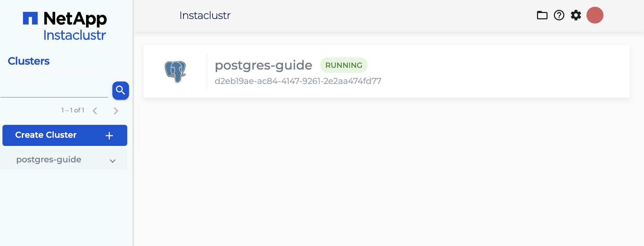Viewport: 644px width, 246px height.
Task: Open the help question mark icon
Action: pos(559,15)
